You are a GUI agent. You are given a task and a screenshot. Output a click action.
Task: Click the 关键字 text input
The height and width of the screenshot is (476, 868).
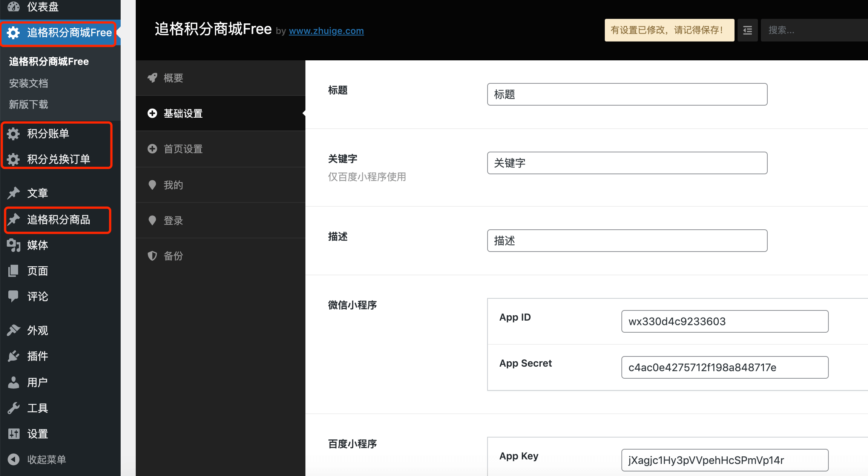[x=627, y=163]
